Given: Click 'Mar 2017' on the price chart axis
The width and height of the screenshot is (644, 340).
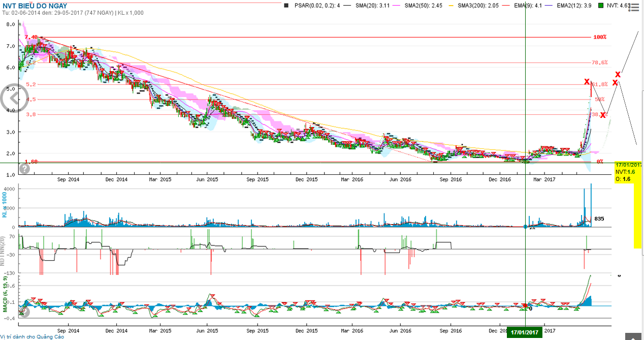Looking at the screenshot, I should (x=544, y=179).
